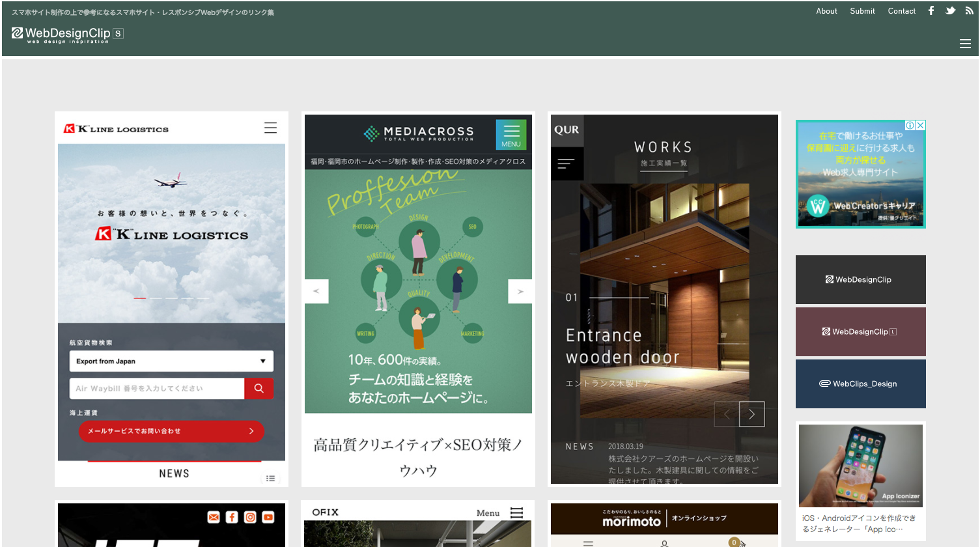Click the teal MENU button on Mediacross
The height and width of the screenshot is (547, 980).
click(x=511, y=135)
